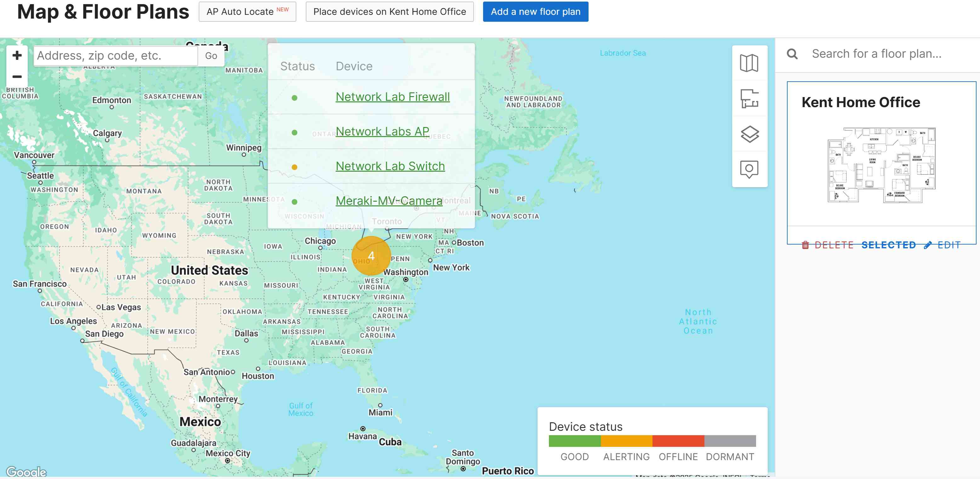Zoom out on the map
The width and height of the screenshot is (980, 479).
click(17, 77)
